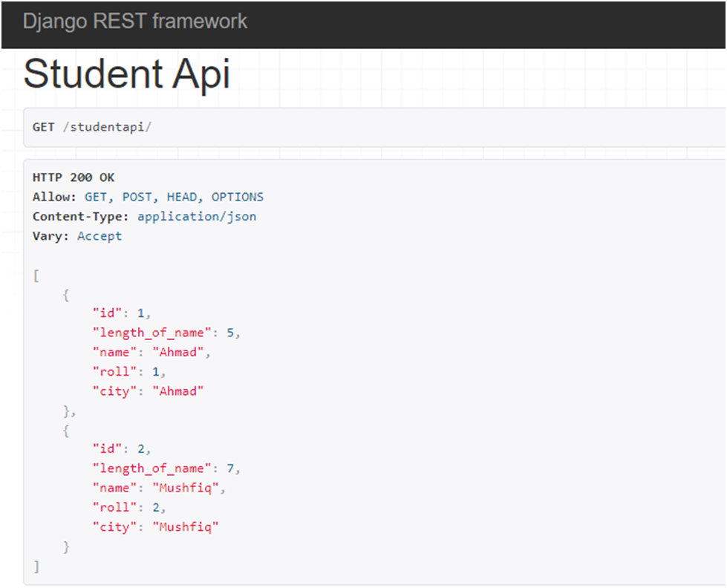Screen dimensions: 727x588
Task: Click the second record's city value "Mushfiq"
Action: coord(186,527)
